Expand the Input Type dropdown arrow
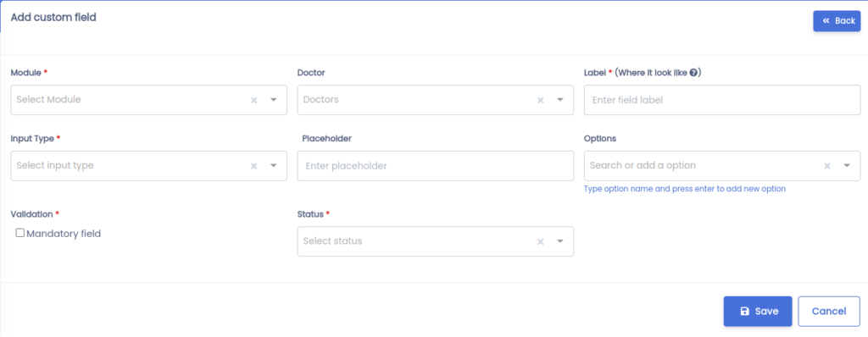This screenshot has height=337, width=868. click(x=274, y=165)
